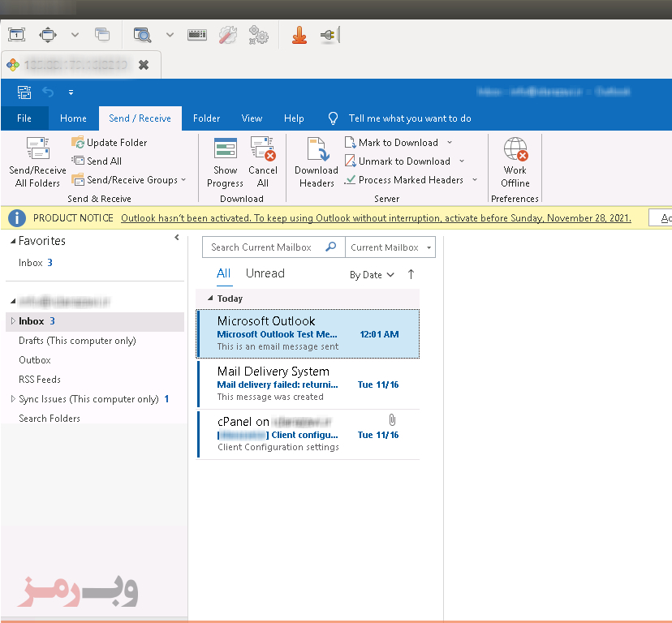Image resolution: width=672 pixels, height=623 pixels.
Task: Open Mark to Download dropdown
Action: pos(450,142)
